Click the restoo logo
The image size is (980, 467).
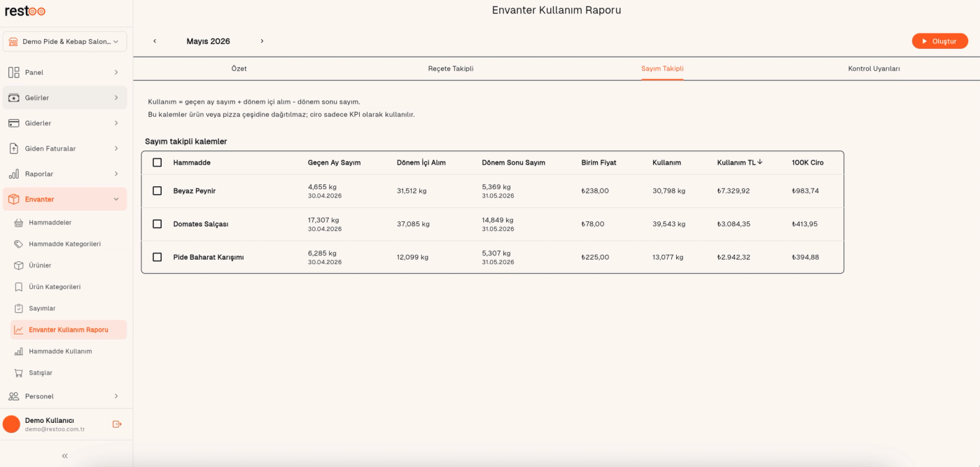[25, 11]
